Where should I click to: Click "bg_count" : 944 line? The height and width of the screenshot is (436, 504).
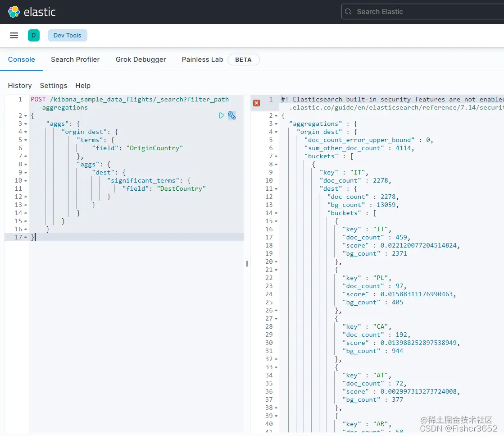click(373, 351)
